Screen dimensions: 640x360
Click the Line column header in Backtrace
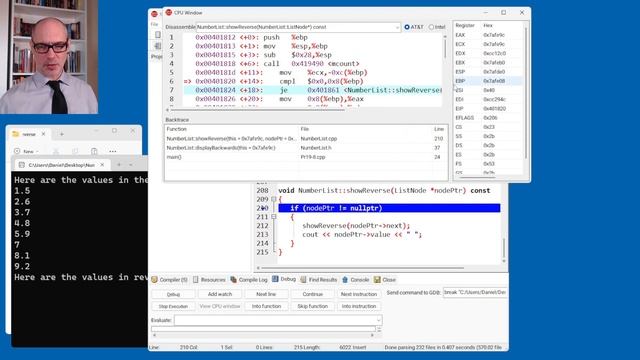click(x=439, y=129)
